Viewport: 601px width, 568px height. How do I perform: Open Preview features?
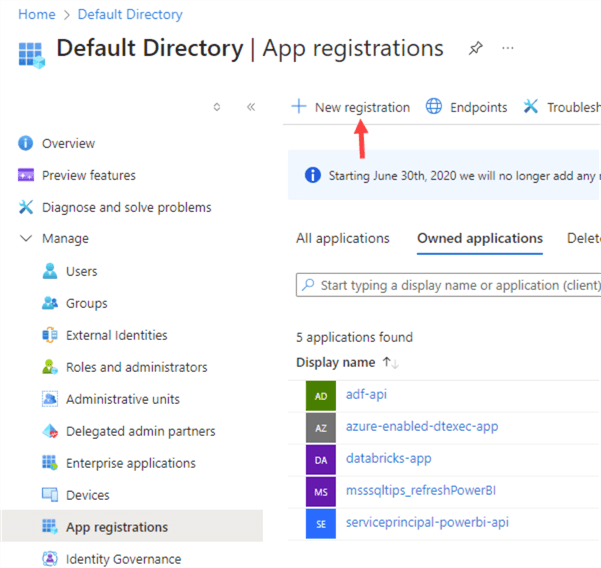pyautogui.click(x=88, y=175)
